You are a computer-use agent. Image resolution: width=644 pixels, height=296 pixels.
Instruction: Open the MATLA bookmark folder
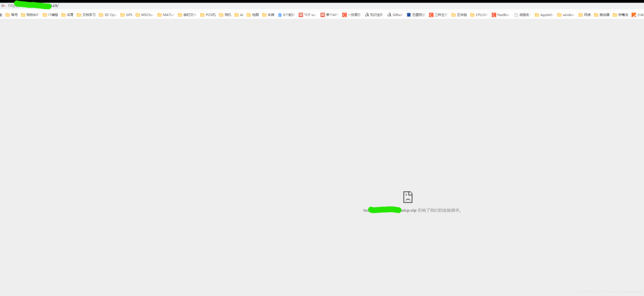pyautogui.click(x=166, y=15)
